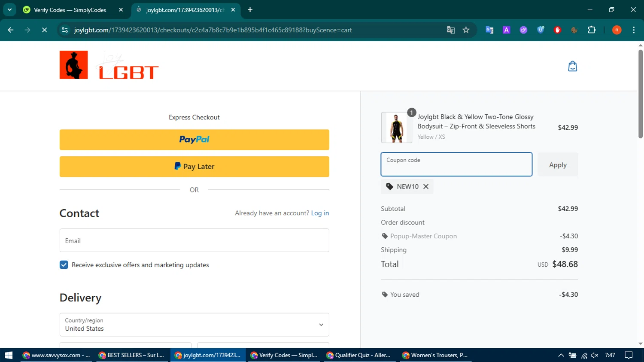Remove the NEW10 coupon tag
The width and height of the screenshot is (644, 362).
coord(426,186)
